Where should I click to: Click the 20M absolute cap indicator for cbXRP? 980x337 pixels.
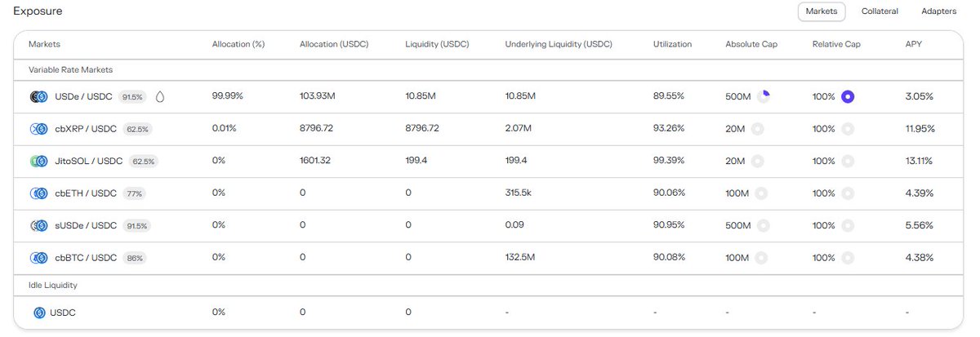pos(757,129)
